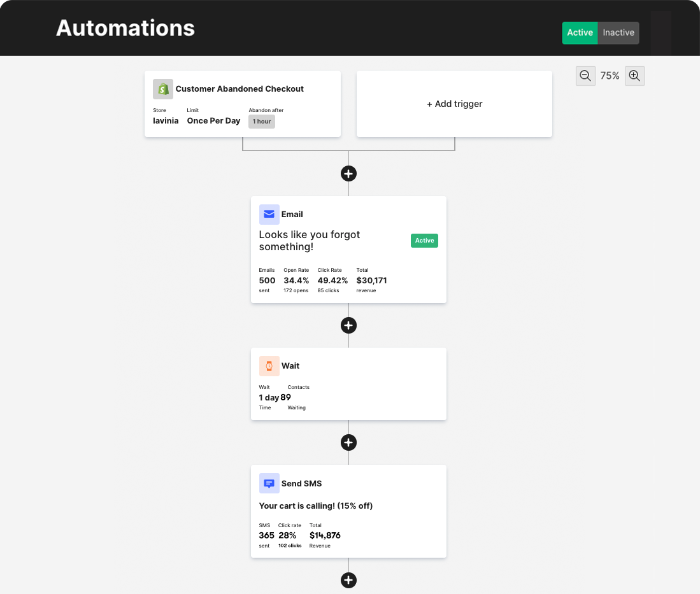Image resolution: width=700 pixels, height=594 pixels.
Task: Add a step below the Send SMS node
Action: (348, 580)
